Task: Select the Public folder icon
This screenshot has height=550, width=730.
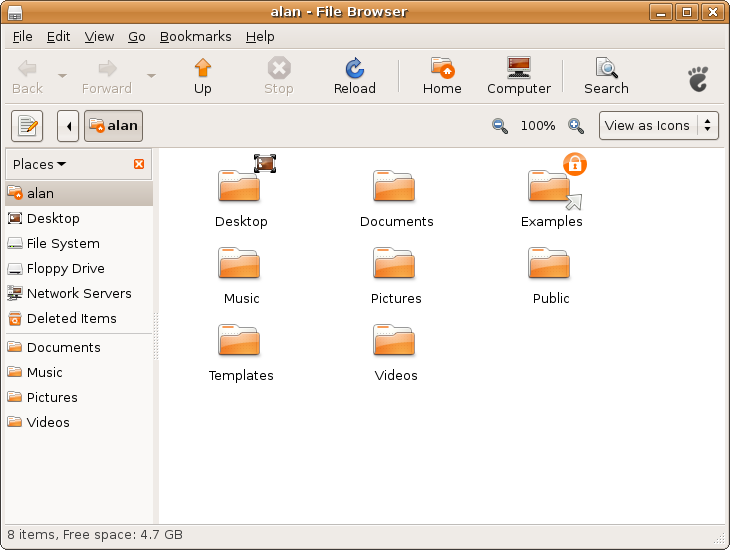Action: 549,263
